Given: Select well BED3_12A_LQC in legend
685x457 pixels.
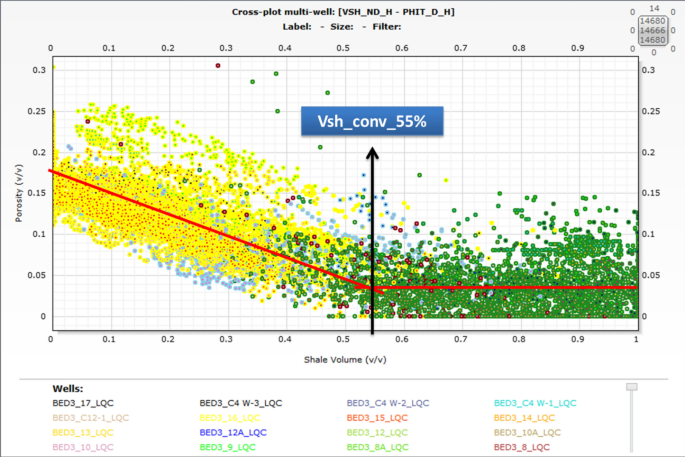Looking at the screenshot, I should pos(233,433).
